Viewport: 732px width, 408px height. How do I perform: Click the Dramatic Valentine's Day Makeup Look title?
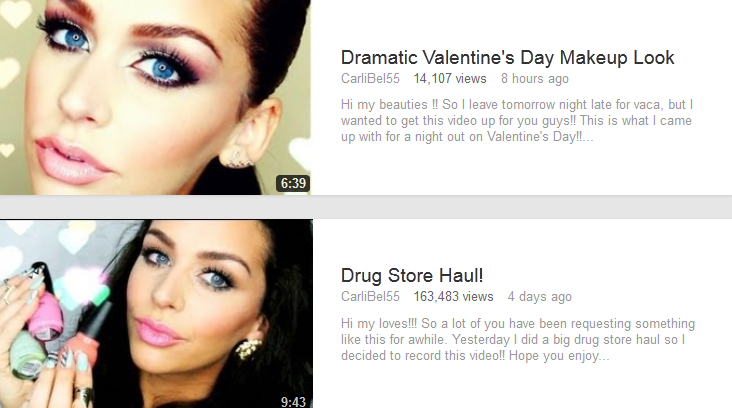click(x=507, y=58)
